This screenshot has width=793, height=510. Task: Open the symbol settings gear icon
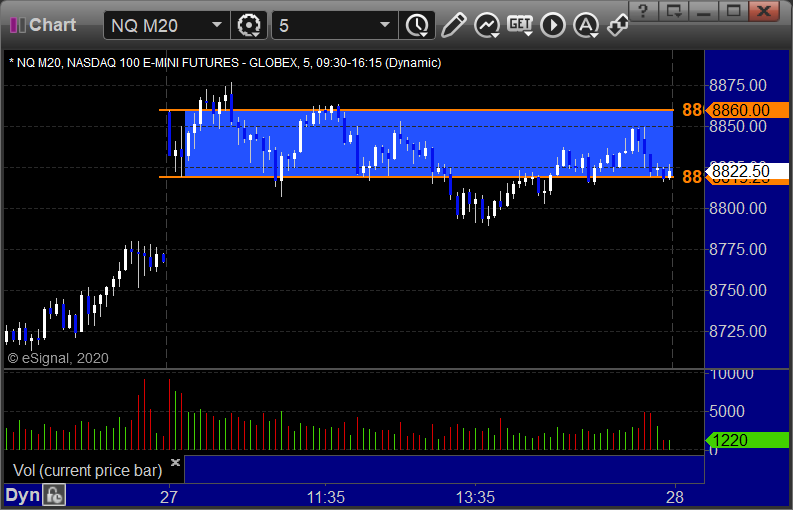[x=249, y=25]
